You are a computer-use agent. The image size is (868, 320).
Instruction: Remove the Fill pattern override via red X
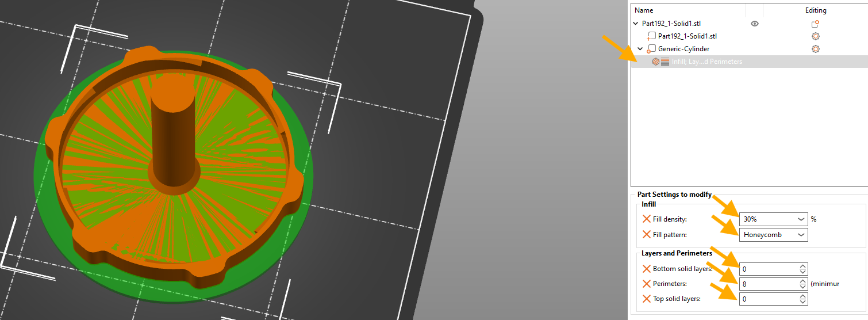coord(647,235)
